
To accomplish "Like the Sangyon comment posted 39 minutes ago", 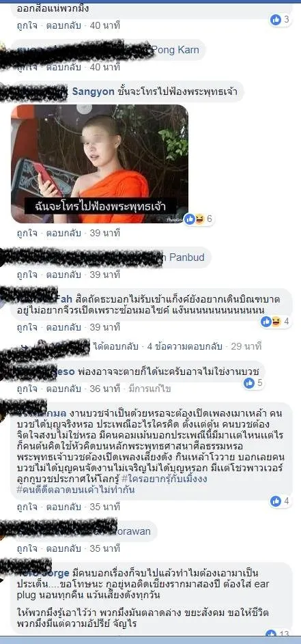I will click(27, 234).
